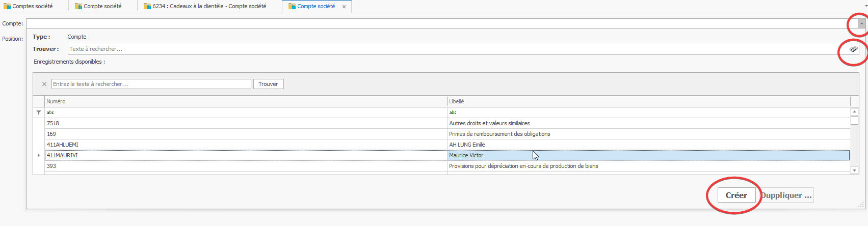Click row indicator arrow beside 411MAURIVI
This screenshot has width=868, height=226.
click(39, 155)
